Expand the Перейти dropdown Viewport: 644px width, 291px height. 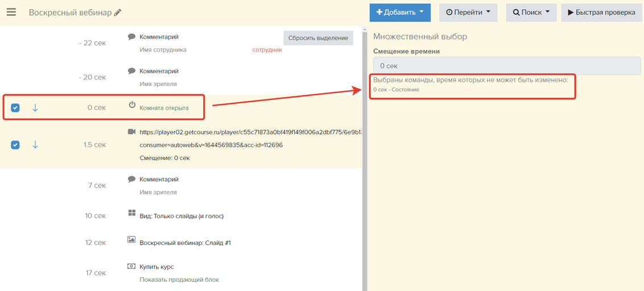click(x=468, y=13)
